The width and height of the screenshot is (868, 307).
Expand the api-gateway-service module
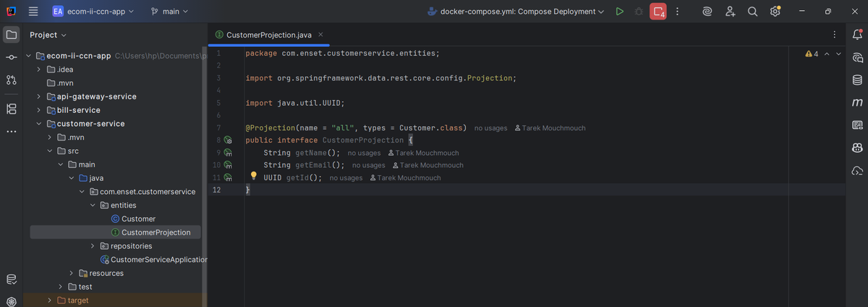pos(38,96)
